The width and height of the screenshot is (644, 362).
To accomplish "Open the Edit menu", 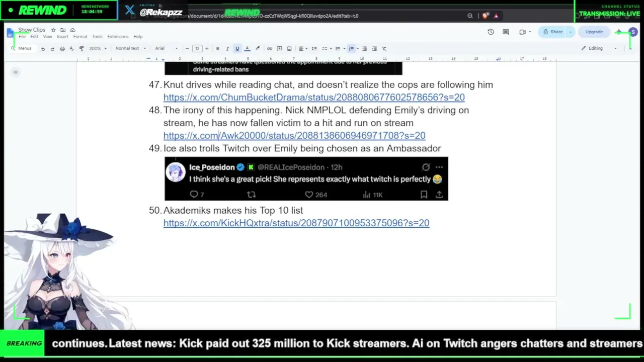I will (x=34, y=37).
